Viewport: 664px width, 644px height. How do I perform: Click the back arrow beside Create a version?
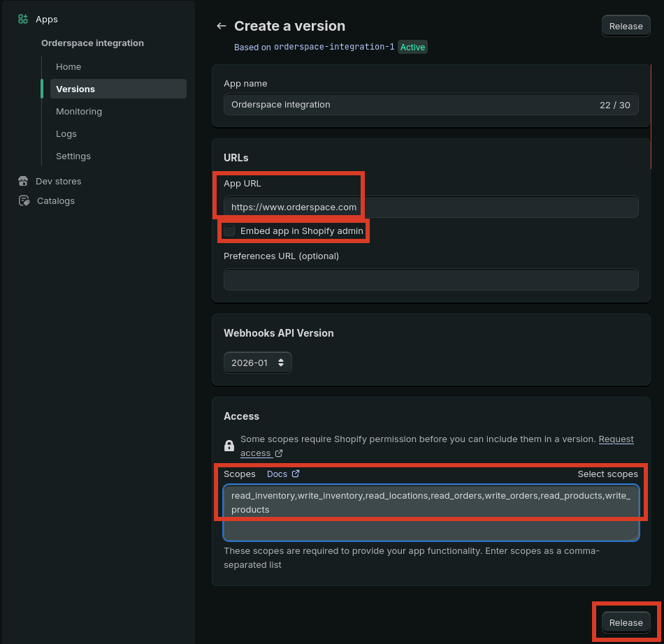pyautogui.click(x=221, y=26)
